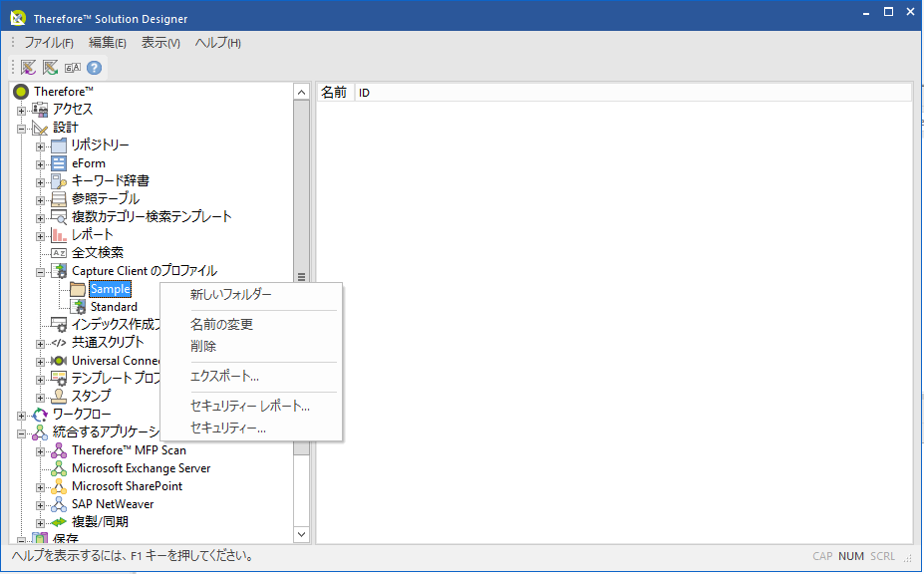Screen dimensions: 924x574
Task: Click the レポート chart icon
Action: 59,235
